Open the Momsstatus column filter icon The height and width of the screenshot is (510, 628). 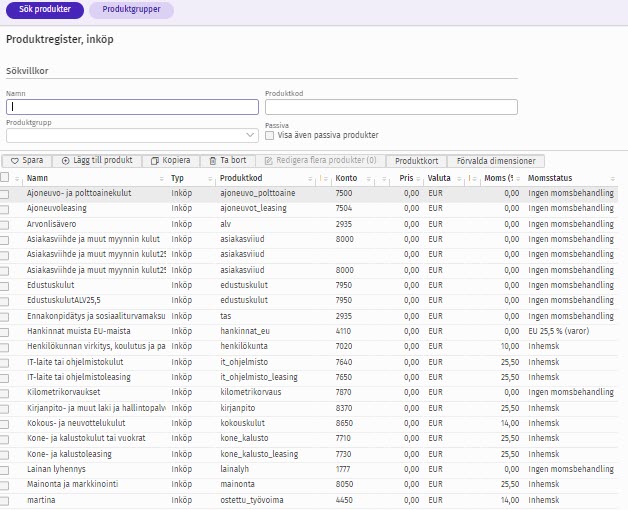(612, 179)
